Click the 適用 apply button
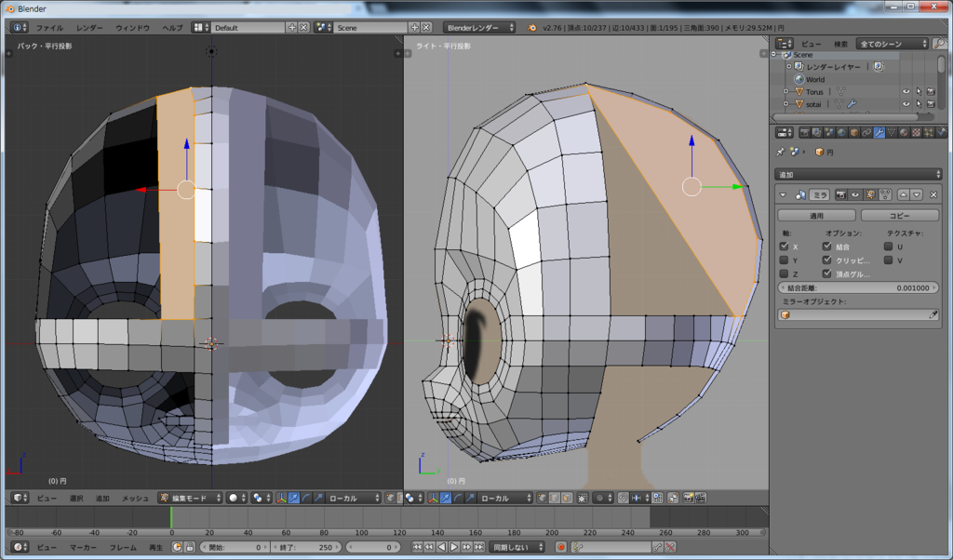953x560 pixels. tap(815, 215)
